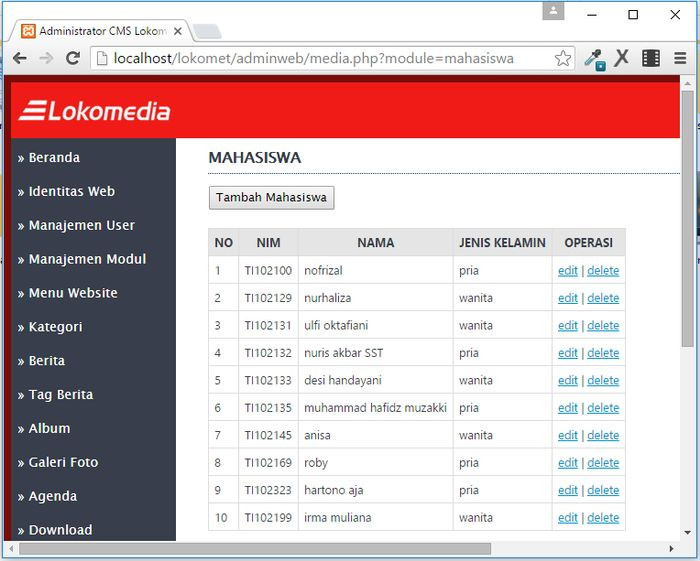Delete the nurhaliza record

[x=603, y=298]
